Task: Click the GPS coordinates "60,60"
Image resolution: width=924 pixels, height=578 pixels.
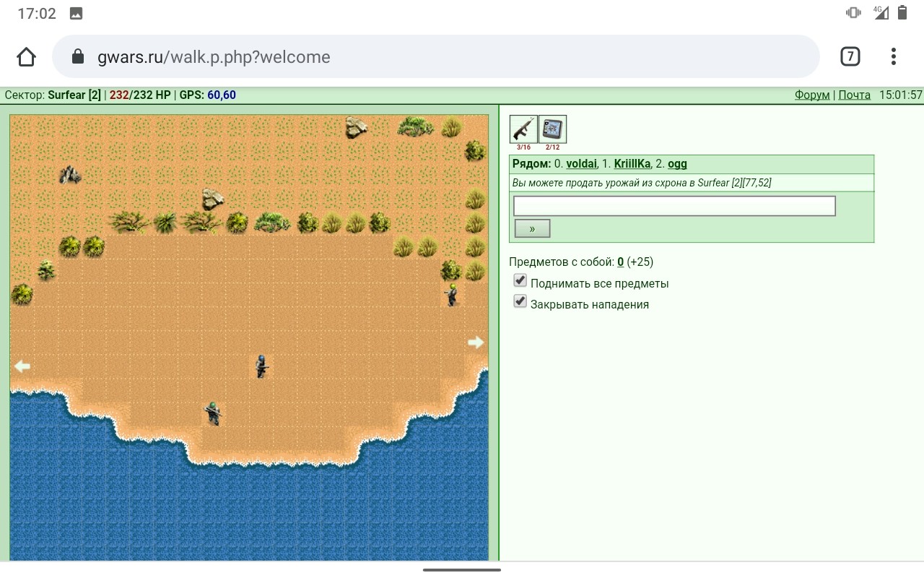Action: (x=222, y=95)
